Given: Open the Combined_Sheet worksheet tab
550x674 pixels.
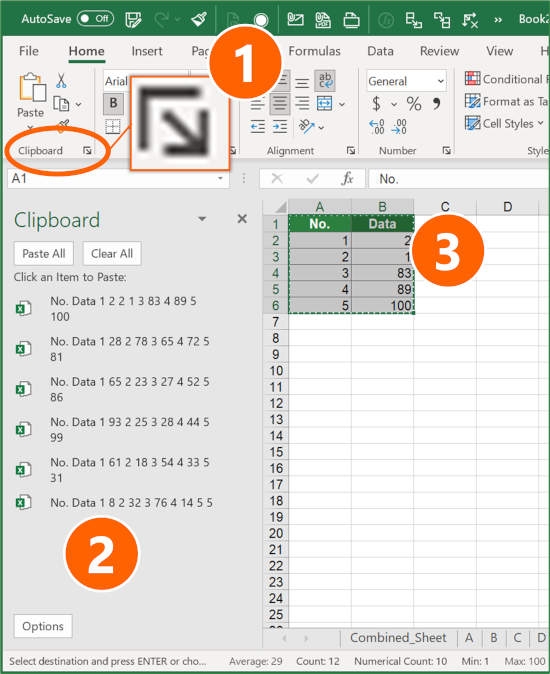Looking at the screenshot, I should (398, 637).
